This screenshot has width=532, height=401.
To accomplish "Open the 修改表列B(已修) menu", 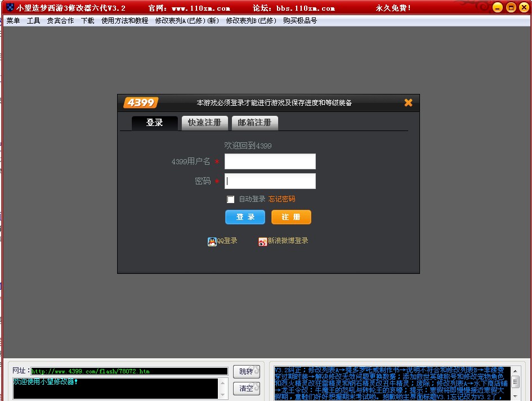I will click(x=251, y=21).
